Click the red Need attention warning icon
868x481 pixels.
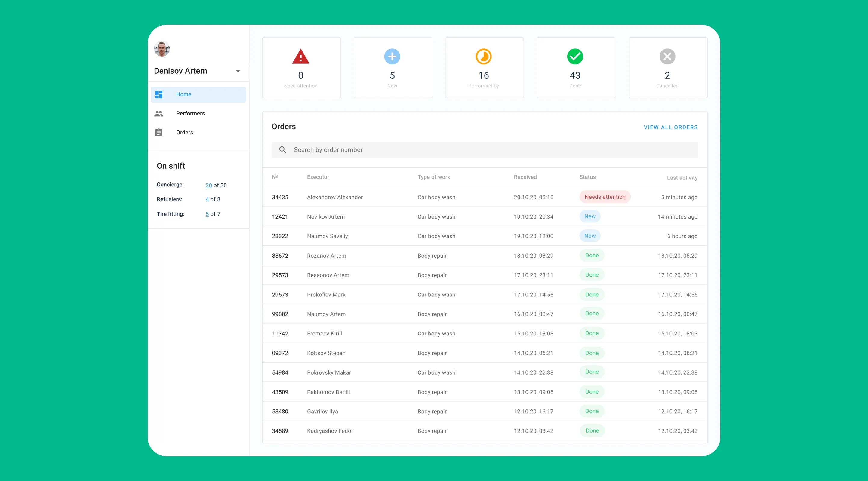point(300,57)
